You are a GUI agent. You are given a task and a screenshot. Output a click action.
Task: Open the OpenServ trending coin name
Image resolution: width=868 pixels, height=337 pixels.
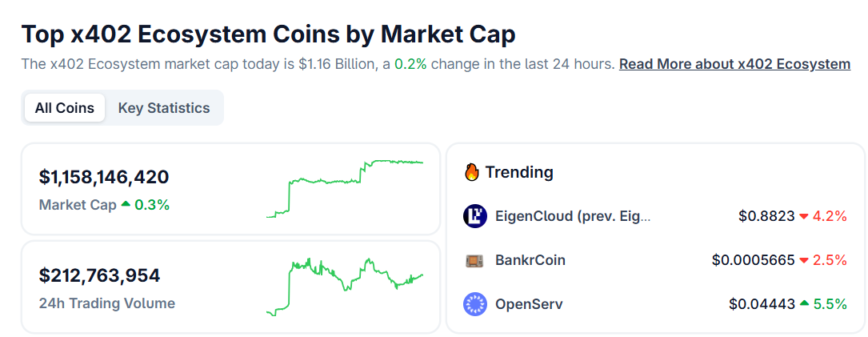point(529,304)
